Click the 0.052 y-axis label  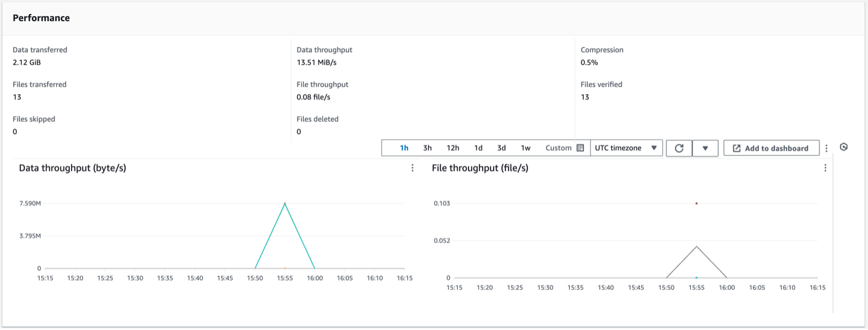441,241
